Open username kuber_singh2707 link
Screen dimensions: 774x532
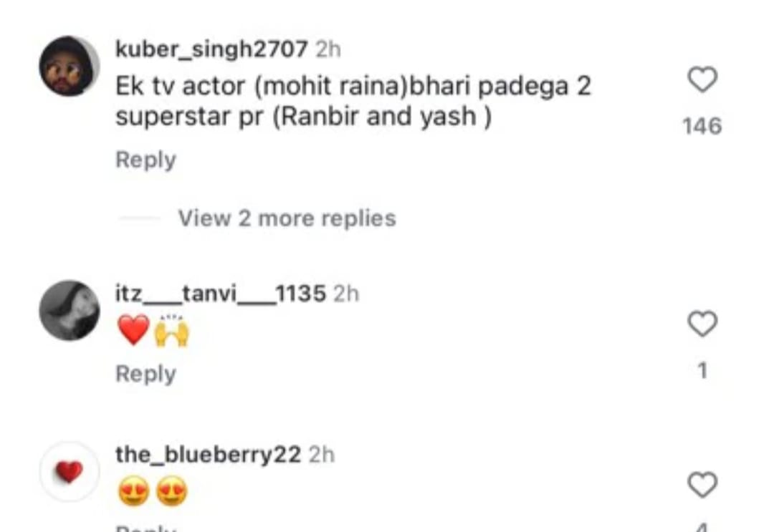211,49
